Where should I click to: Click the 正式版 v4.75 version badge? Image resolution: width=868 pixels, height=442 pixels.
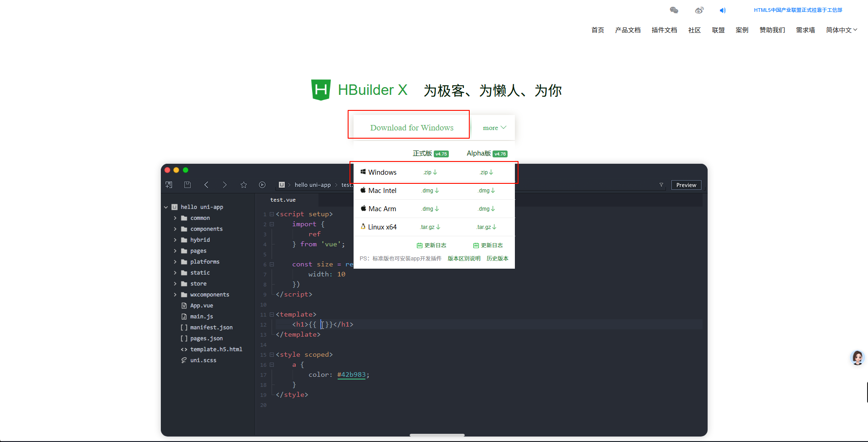[441, 154]
